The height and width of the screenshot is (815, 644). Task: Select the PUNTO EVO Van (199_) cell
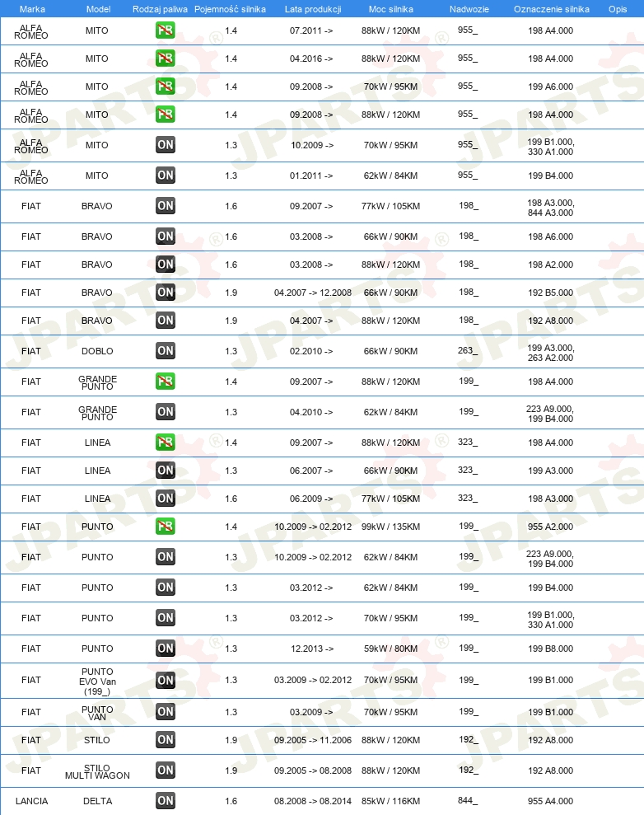(x=97, y=682)
